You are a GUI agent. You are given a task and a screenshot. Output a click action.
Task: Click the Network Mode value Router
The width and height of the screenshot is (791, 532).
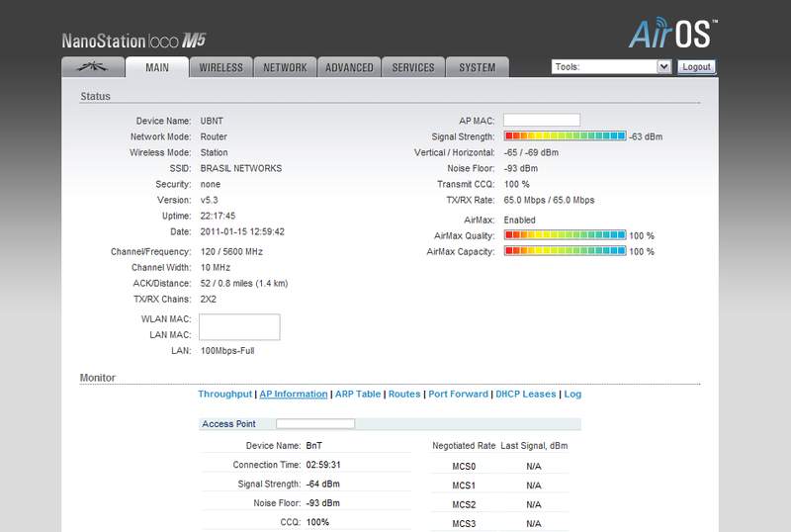click(214, 136)
